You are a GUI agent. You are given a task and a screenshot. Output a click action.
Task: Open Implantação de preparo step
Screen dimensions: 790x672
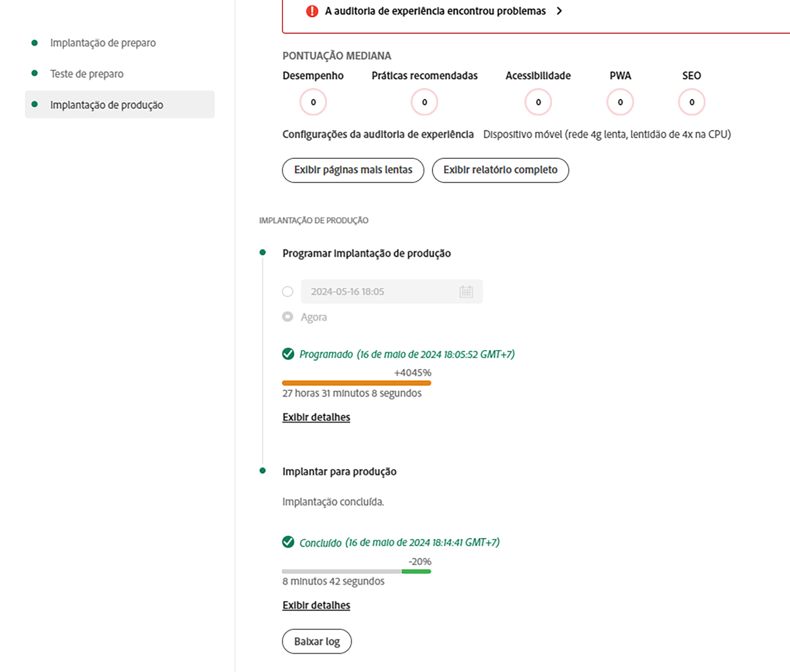[x=103, y=43]
